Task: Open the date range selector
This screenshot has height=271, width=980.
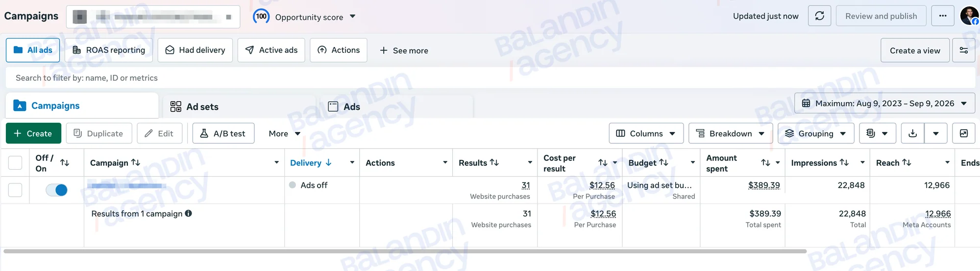Action: pos(884,103)
